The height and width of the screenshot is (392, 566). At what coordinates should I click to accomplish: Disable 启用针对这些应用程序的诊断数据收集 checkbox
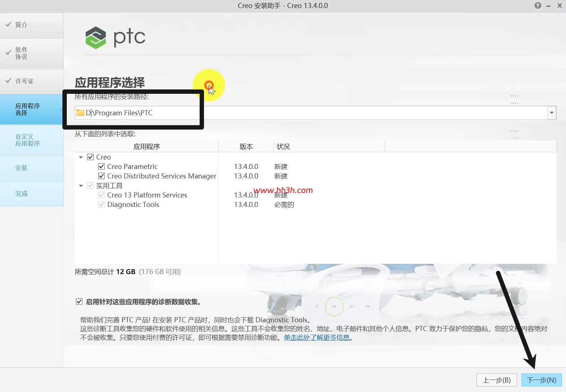click(x=79, y=301)
